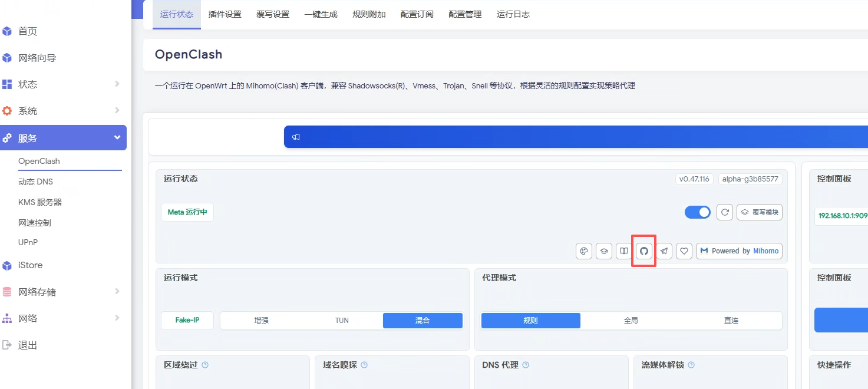868x389 pixels.
Task: Switch to the 插件设置 tab
Action: (x=225, y=14)
